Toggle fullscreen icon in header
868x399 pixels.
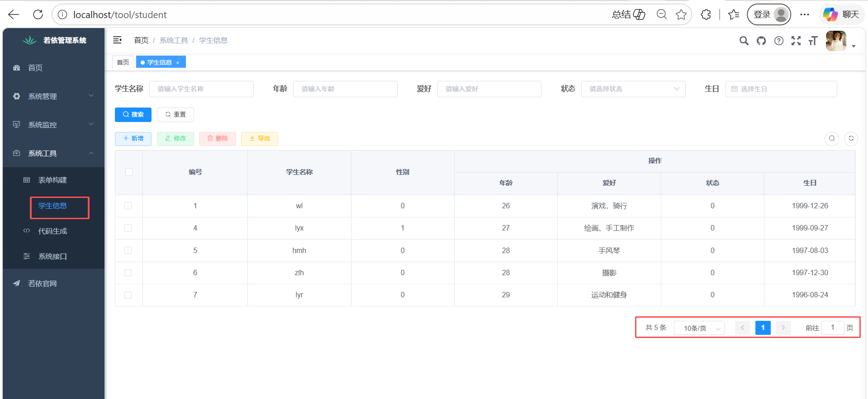click(x=796, y=41)
